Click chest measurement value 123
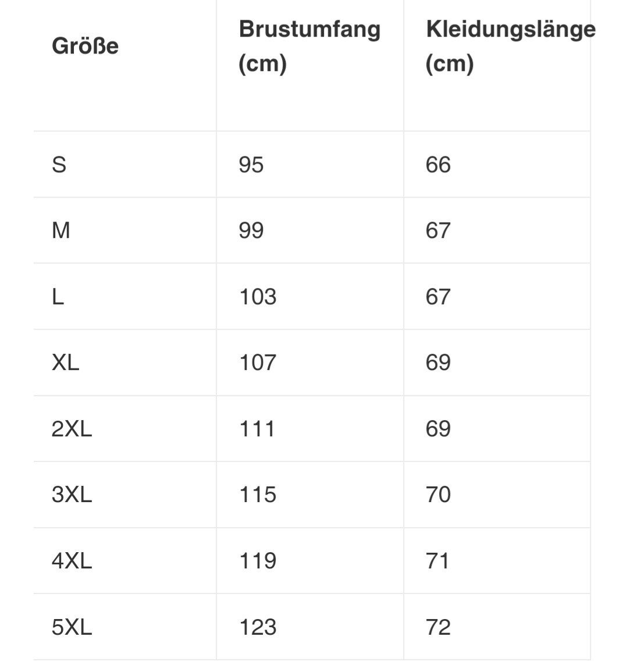This screenshot has height=672, width=620. (258, 627)
